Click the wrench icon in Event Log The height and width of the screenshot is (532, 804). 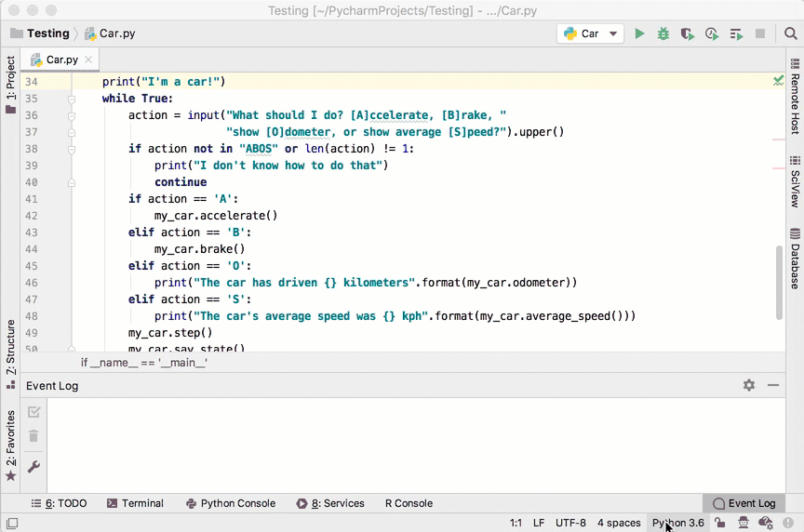[x=33, y=467]
